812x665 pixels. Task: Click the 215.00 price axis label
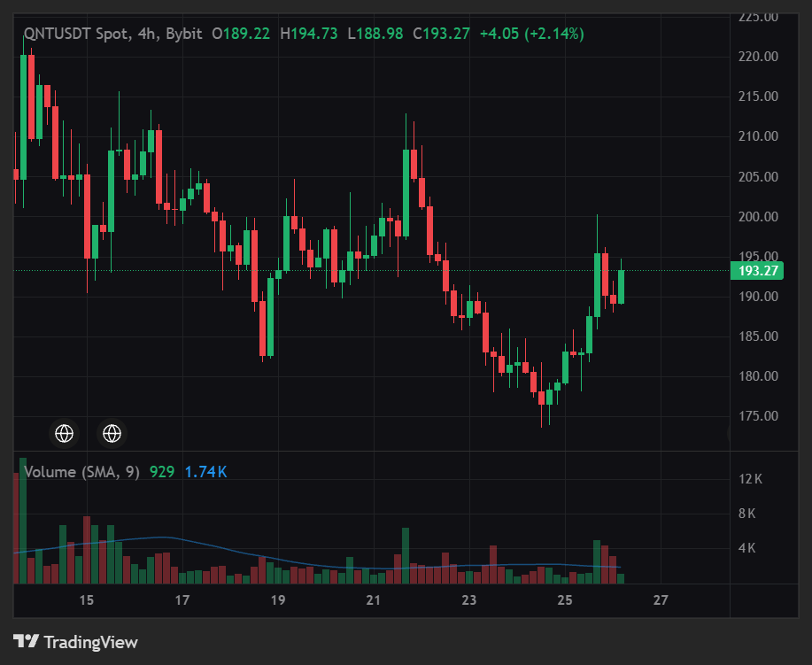click(x=758, y=97)
